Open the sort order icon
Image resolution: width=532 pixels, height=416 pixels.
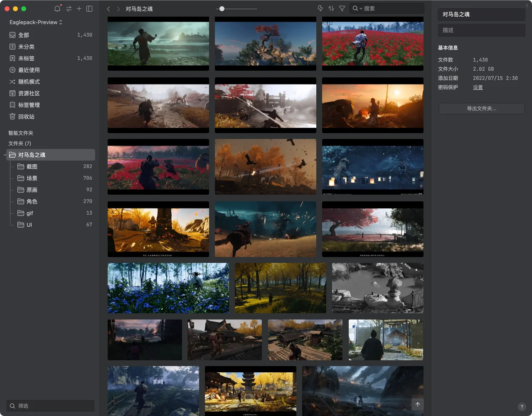point(331,8)
